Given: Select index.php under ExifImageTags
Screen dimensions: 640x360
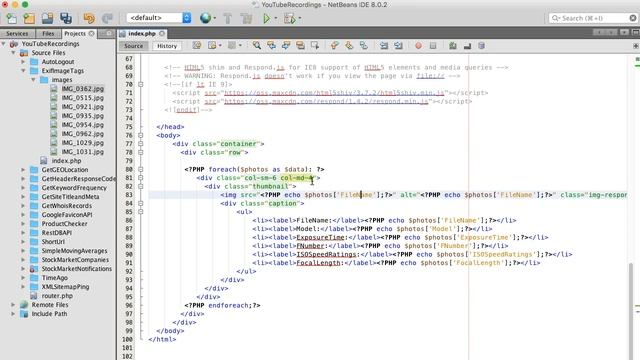Looking at the screenshot, I should tap(66, 161).
